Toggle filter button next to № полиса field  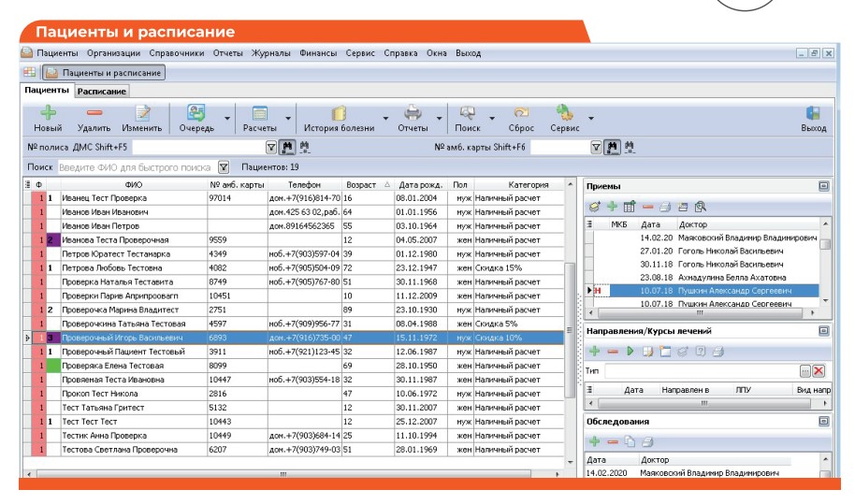coord(271,147)
